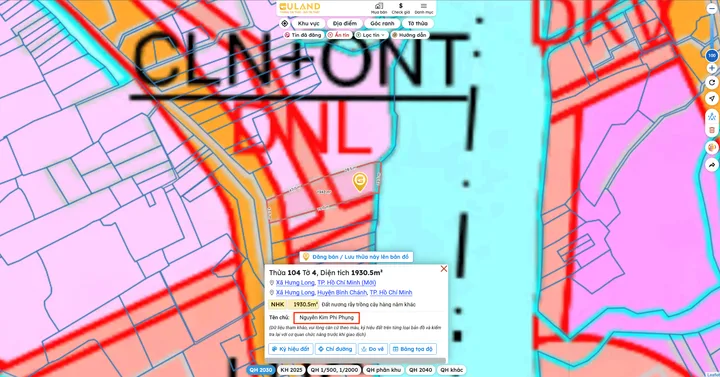Image resolution: width=720 pixels, height=377 pixels.
Task: Select the Tờ thửa option
Action: [x=417, y=23]
